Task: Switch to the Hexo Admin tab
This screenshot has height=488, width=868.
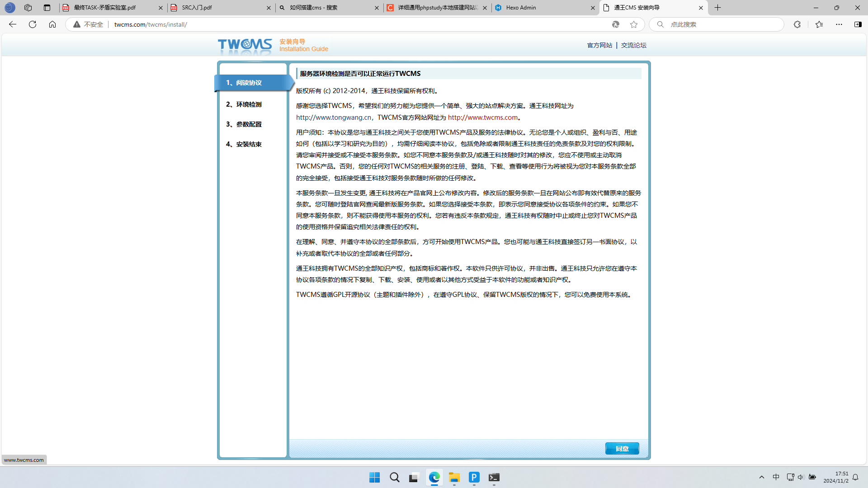Action: point(544,8)
